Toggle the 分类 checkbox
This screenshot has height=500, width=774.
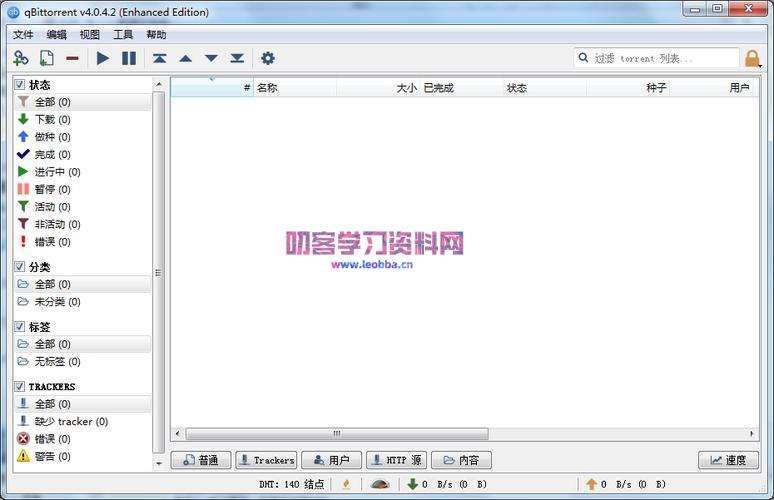20,267
